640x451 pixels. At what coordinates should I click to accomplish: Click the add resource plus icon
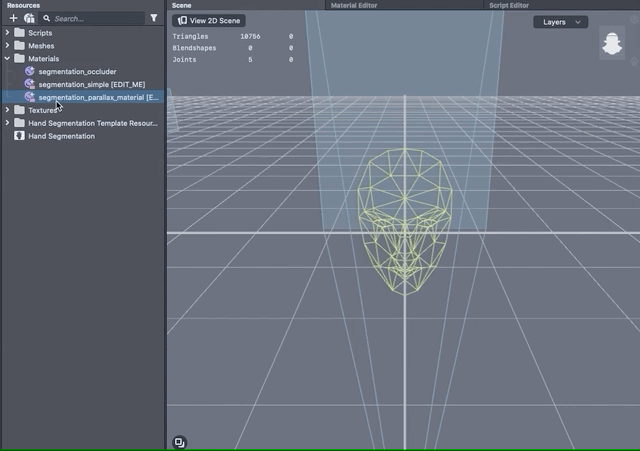coord(13,18)
